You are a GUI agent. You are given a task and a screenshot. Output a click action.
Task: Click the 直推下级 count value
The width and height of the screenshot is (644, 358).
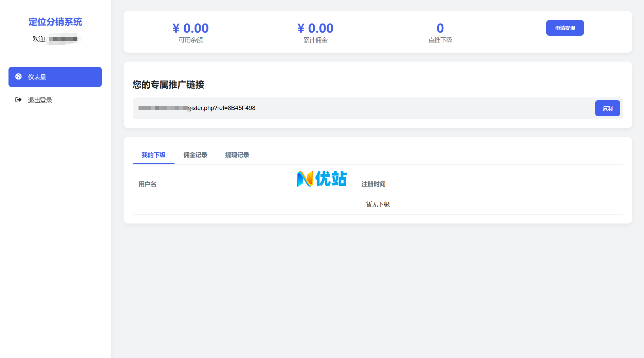point(440,28)
